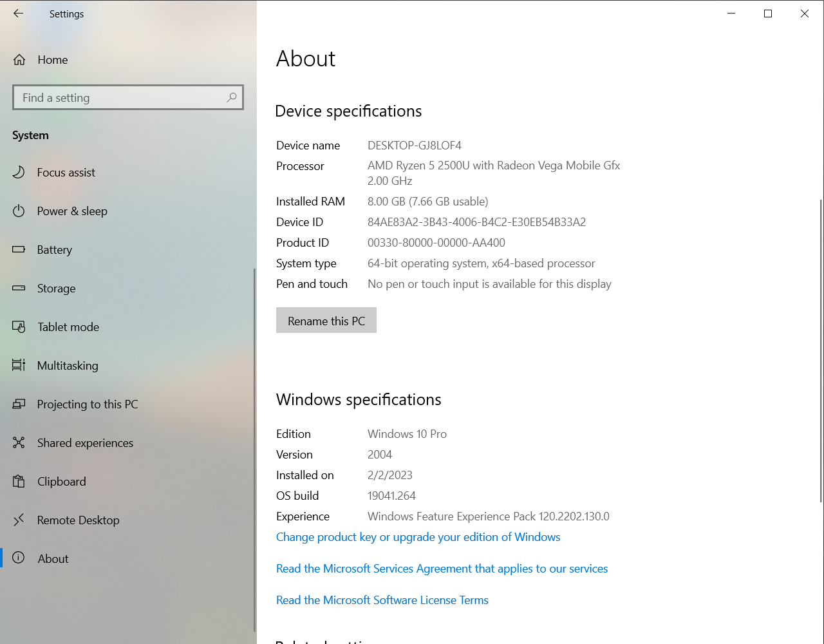Select the Battery icon in sidebar
The image size is (824, 644).
pyautogui.click(x=19, y=249)
